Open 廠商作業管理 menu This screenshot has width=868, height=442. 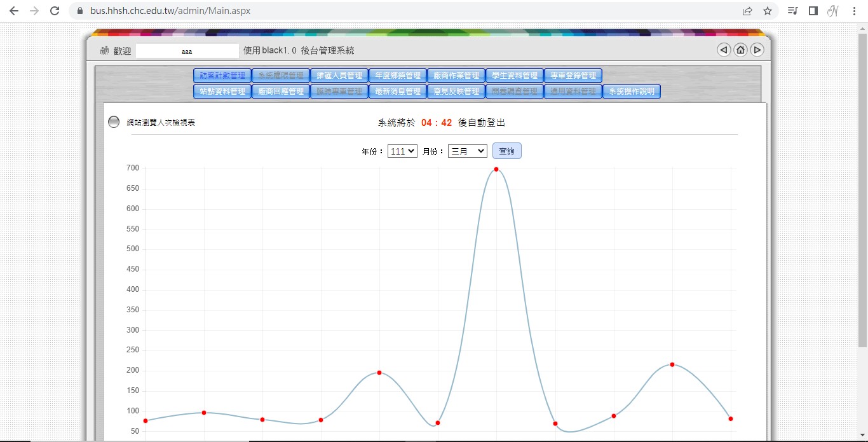[456, 76]
